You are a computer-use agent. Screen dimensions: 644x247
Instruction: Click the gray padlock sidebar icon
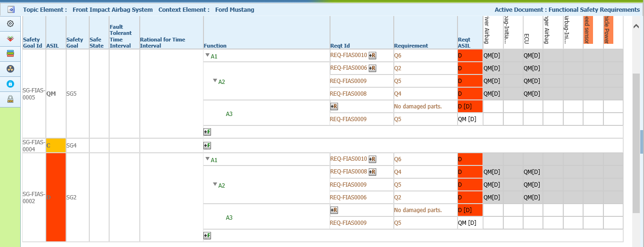[10, 99]
